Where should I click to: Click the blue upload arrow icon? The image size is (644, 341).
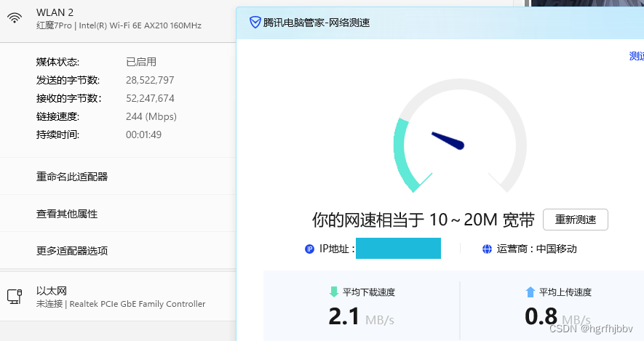[530, 292]
